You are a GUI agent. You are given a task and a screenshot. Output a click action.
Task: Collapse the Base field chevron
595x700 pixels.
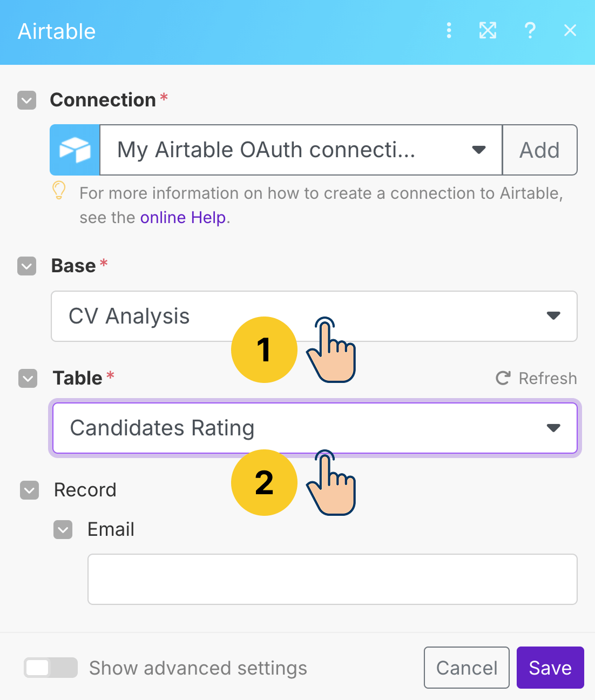click(x=27, y=266)
